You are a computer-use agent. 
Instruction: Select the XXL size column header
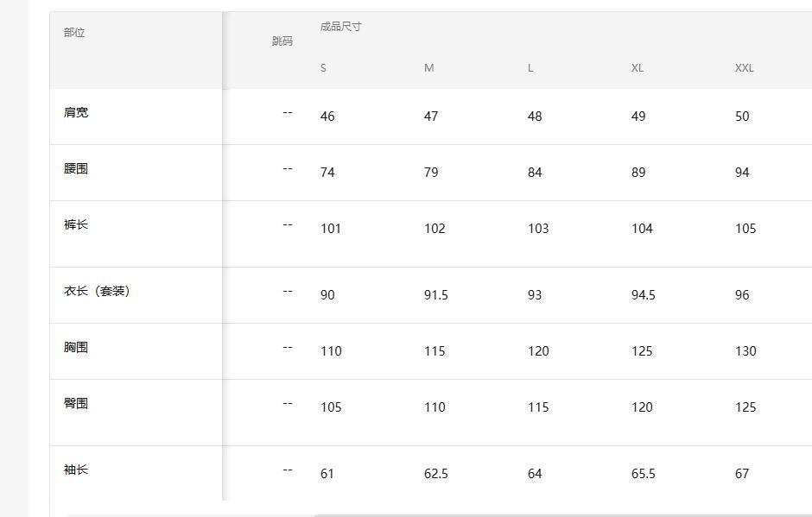tap(744, 68)
